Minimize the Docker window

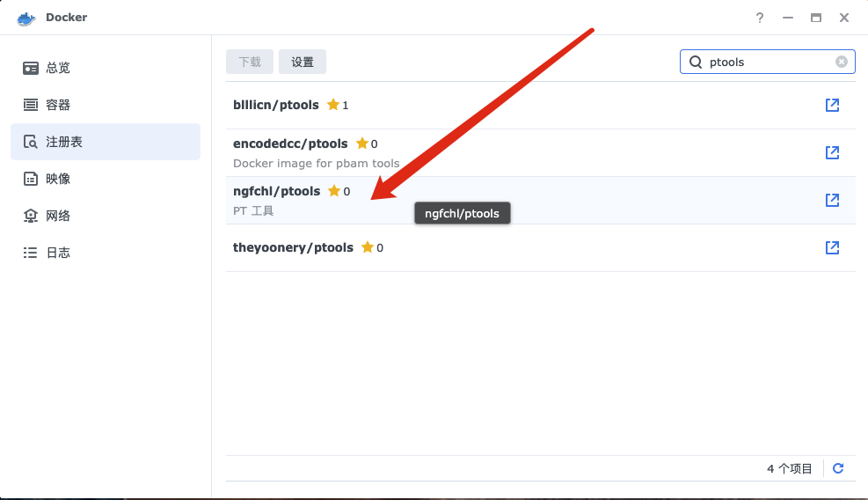[x=788, y=18]
